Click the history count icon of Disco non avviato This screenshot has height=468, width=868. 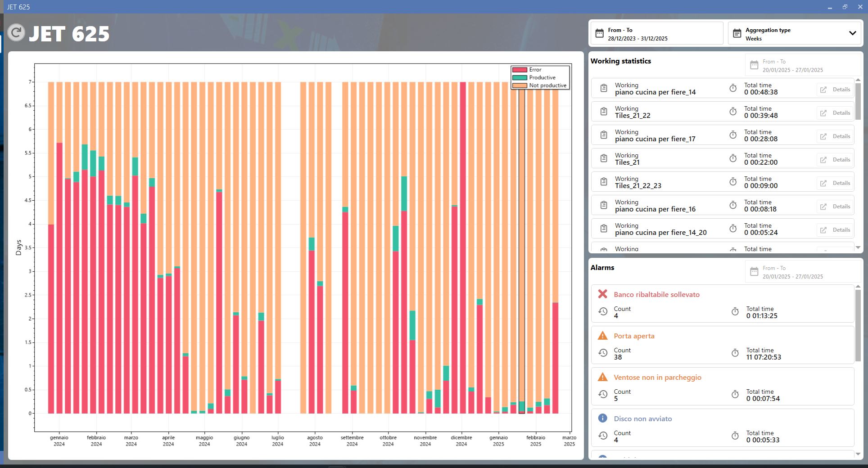[x=603, y=436]
